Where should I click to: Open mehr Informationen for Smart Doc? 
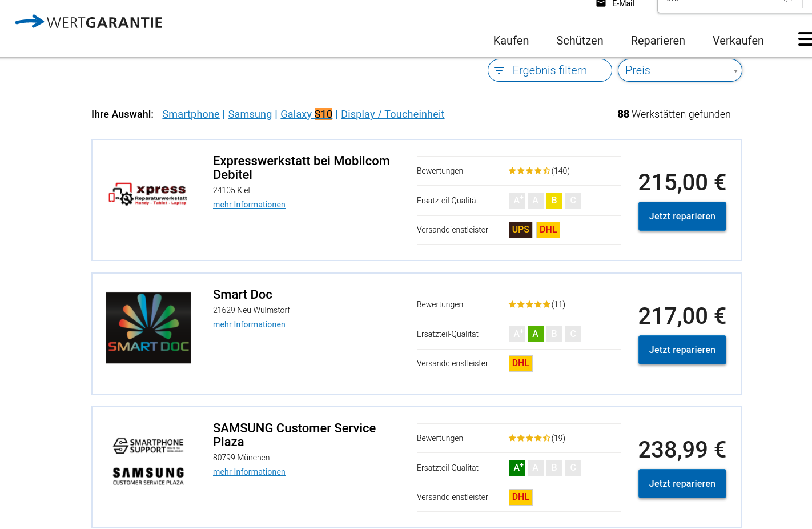(249, 324)
